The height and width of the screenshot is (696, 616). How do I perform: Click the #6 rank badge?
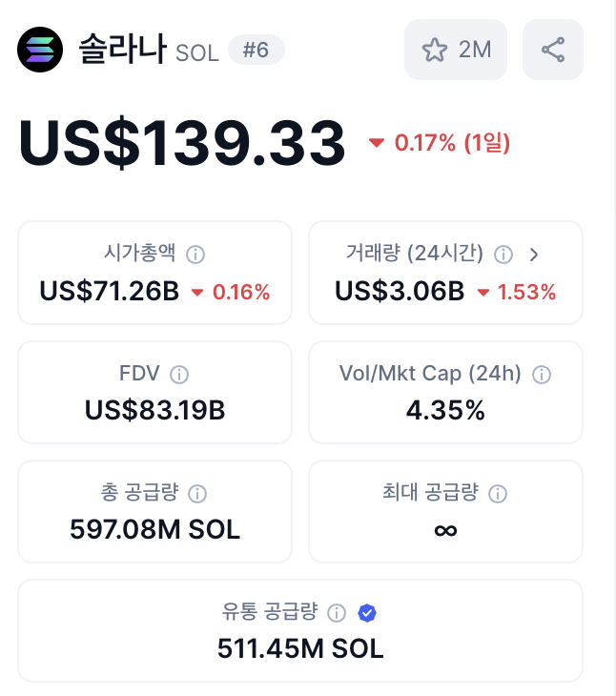[x=257, y=50]
